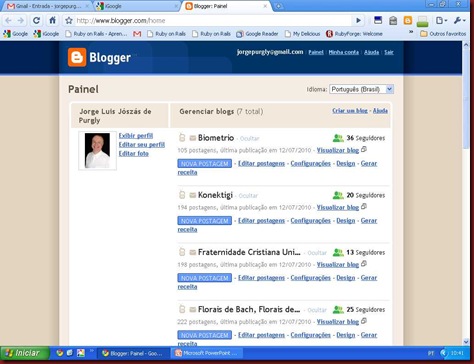Click the PT language indicator in tray
Screen dimensions: 474x364
(x=431, y=353)
